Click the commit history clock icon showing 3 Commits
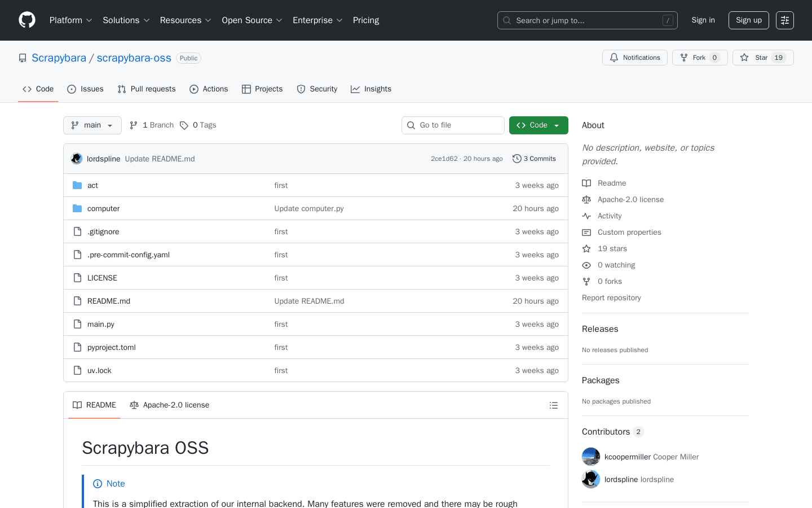Screen dimensions: 812x508 517,159
